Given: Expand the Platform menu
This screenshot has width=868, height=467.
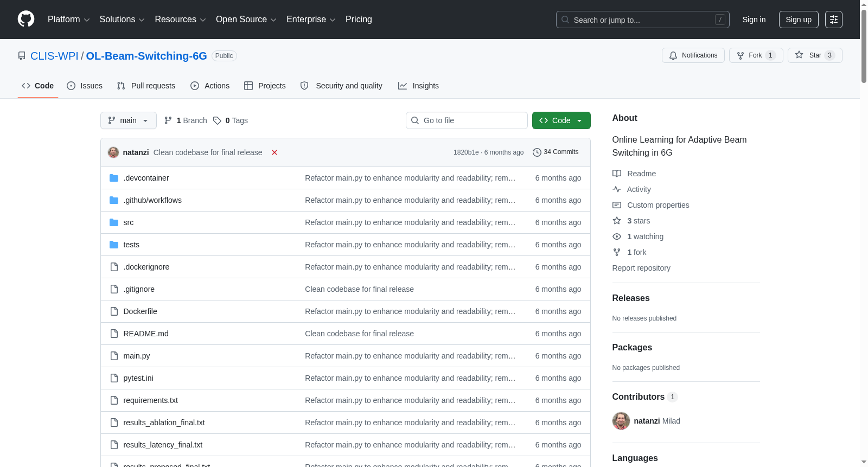Looking at the screenshot, I should 68,20.
